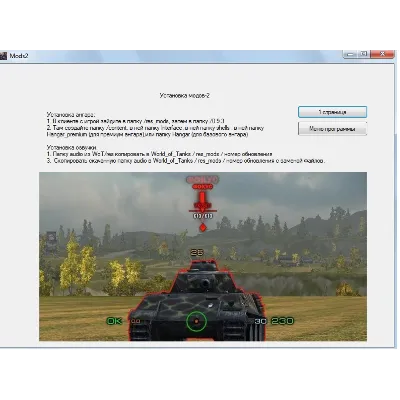Open the "1 страница" page button

(332, 112)
